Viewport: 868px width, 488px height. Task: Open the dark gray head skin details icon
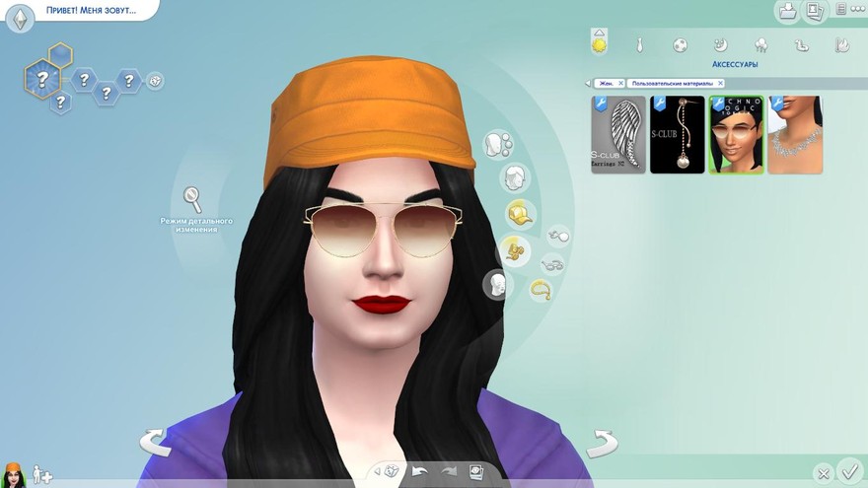[x=498, y=285]
